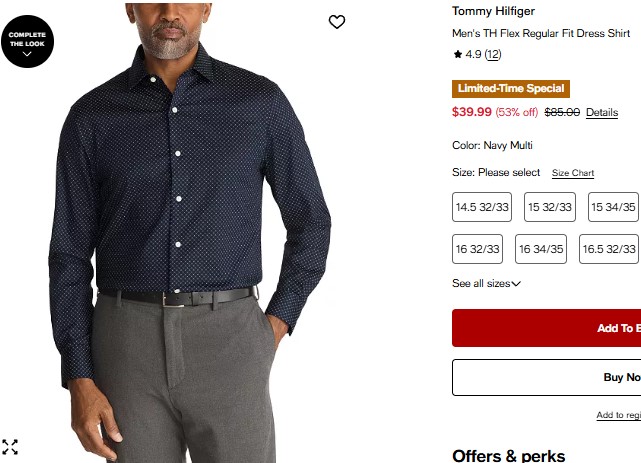Click the Buy Now button
This screenshot has height=463, width=641.
point(547,377)
